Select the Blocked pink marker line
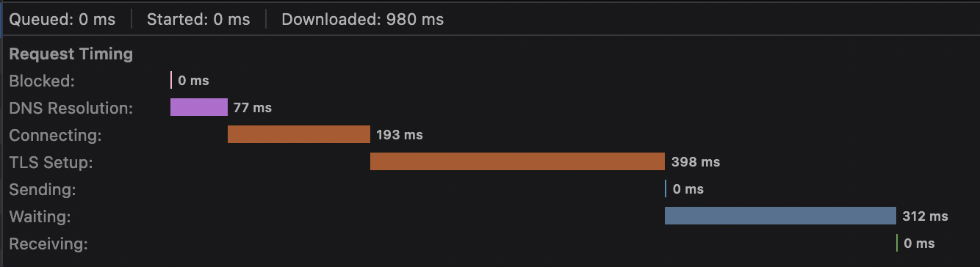The image size is (980, 267). click(x=171, y=80)
